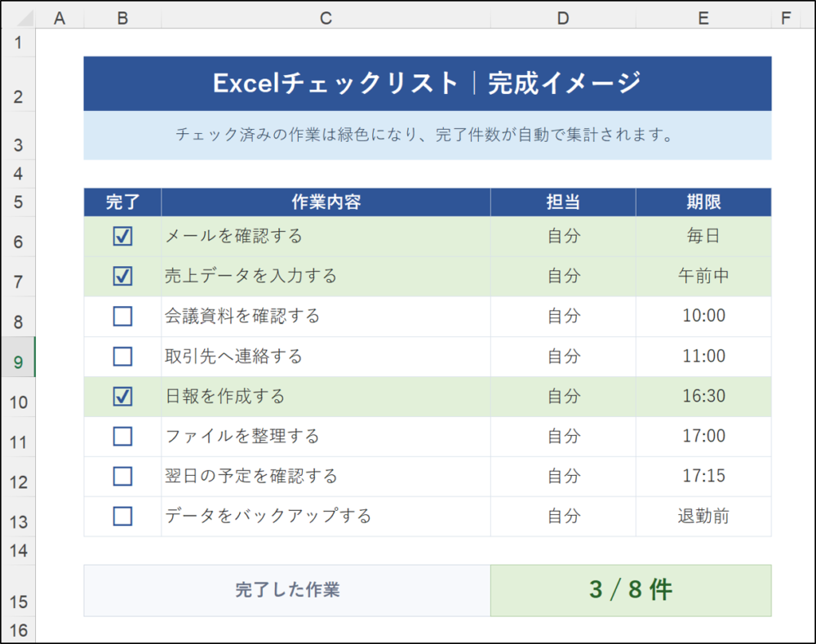Select the 11:00 deadline cell
816x644 pixels.
coord(703,357)
